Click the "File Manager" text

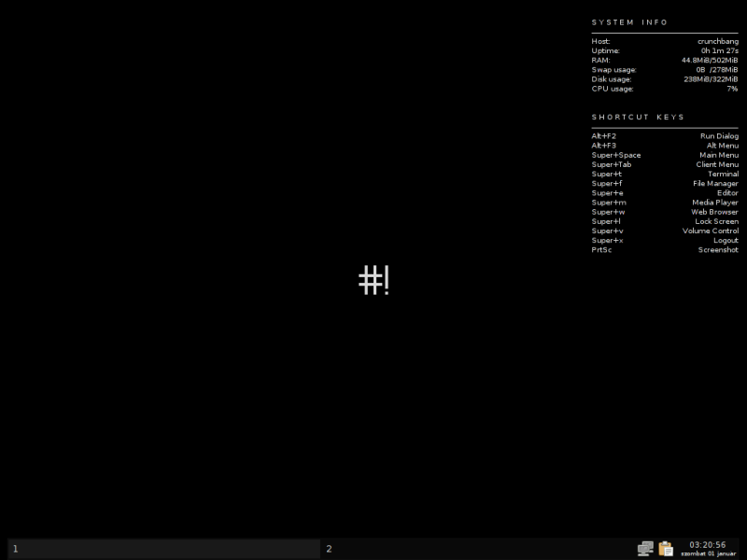(715, 183)
